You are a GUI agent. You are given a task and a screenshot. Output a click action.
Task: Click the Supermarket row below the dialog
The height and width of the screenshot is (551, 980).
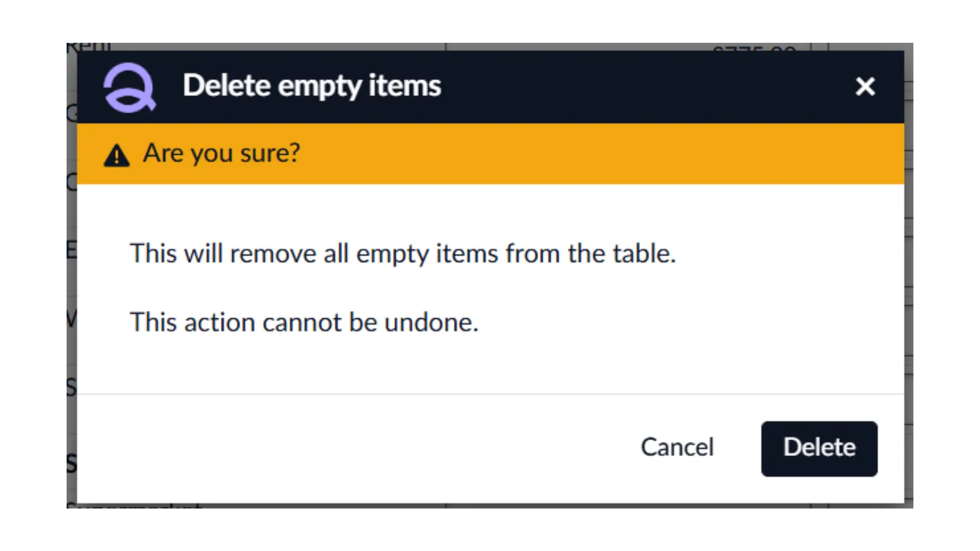click(x=134, y=506)
